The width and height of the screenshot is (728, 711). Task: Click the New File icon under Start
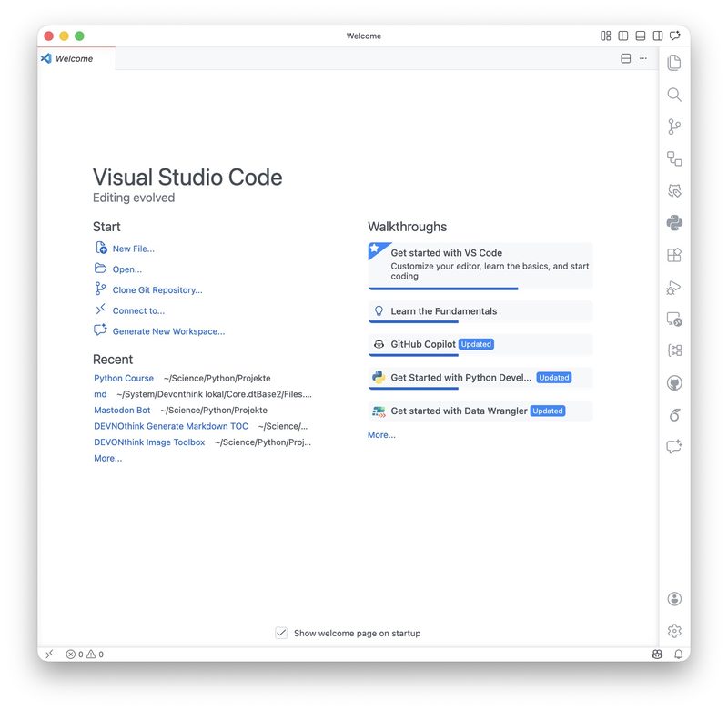pyautogui.click(x=101, y=248)
